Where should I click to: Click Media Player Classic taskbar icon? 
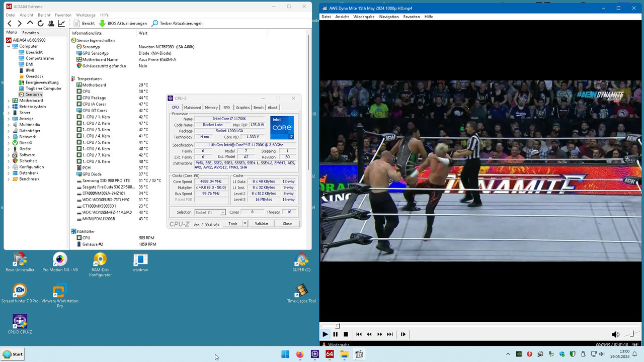click(x=359, y=354)
